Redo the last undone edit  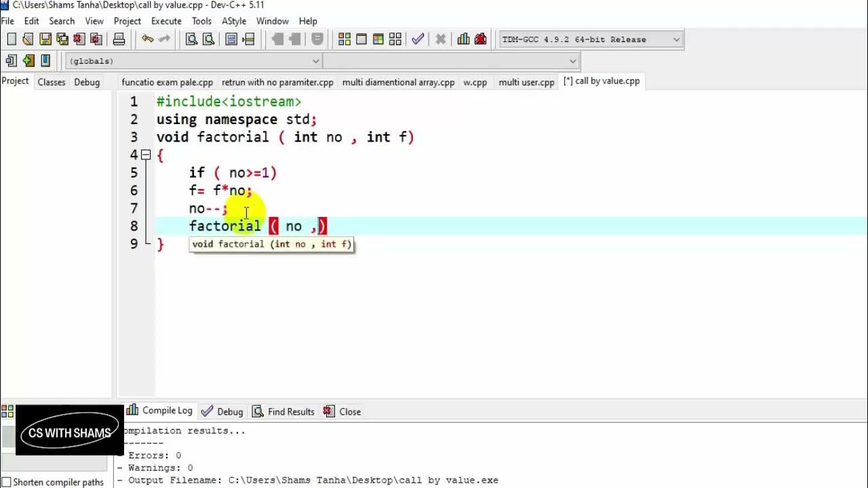pyautogui.click(x=164, y=39)
